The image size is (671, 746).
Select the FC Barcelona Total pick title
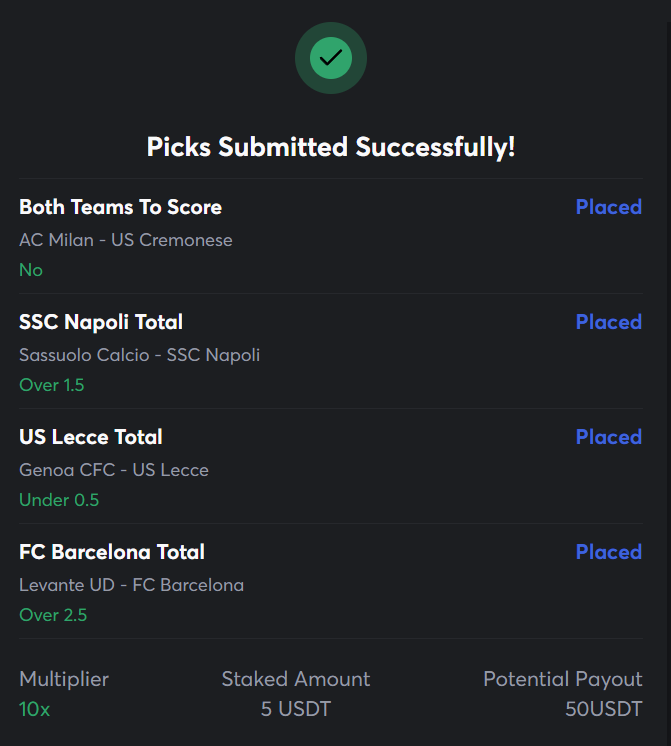point(112,552)
